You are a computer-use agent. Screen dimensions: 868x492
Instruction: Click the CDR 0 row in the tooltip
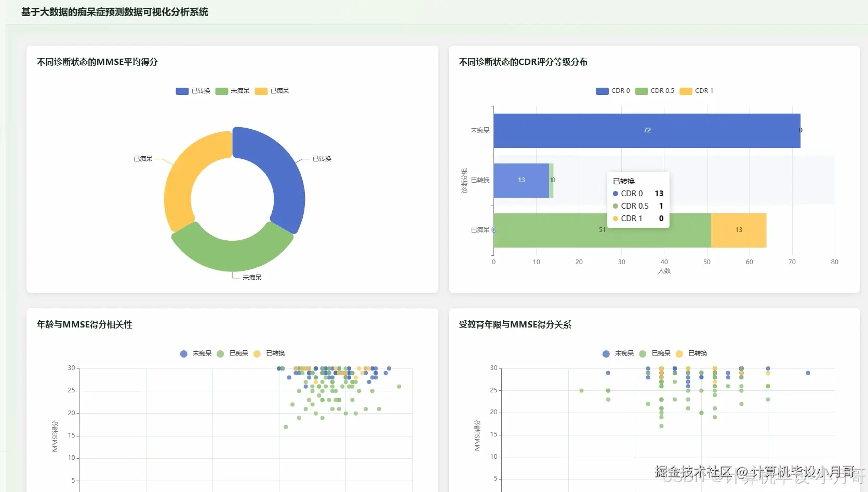[638, 194]
